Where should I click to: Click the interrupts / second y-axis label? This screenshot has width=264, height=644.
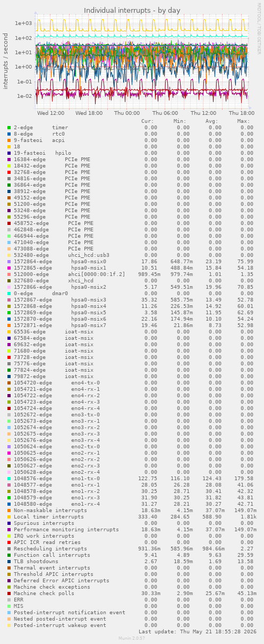pos(6,61)
